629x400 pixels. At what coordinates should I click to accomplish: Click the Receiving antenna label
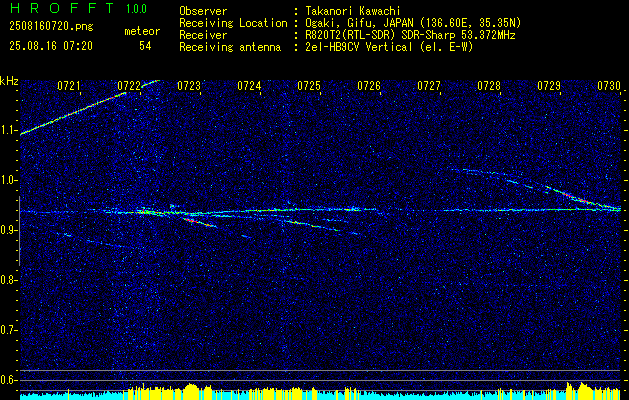tap(230, 47)
